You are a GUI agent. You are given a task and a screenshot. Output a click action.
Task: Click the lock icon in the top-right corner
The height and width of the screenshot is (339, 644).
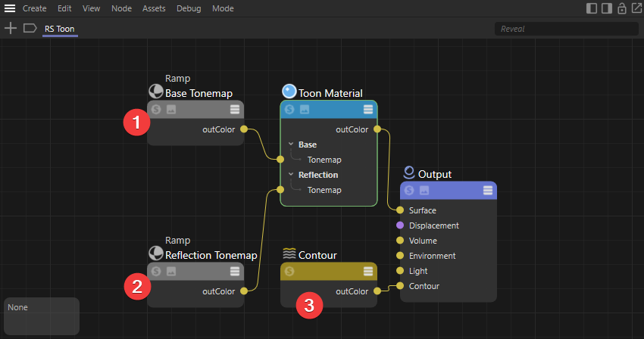(x=622, y=8)
